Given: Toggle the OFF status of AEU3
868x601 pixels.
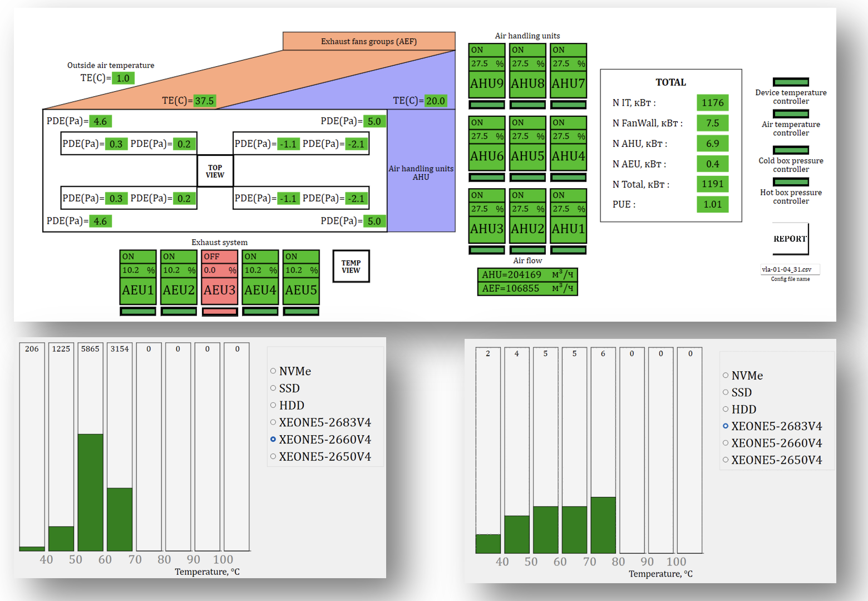Looking at the screenshot, I should tap(220, 257).
